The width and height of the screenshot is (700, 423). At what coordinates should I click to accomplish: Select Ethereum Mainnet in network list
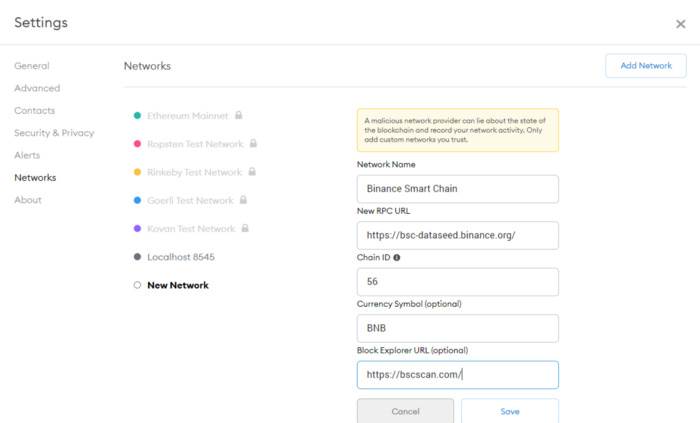coord(188,116)
